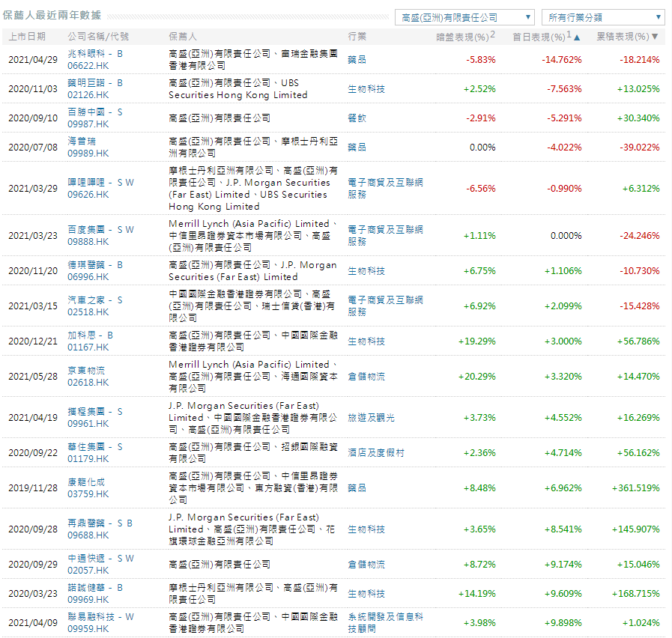This screenshot has width=672, height=638.
Task: Open 倉儲物流 industry link for 京東物流
Action: tap(366, 376)
